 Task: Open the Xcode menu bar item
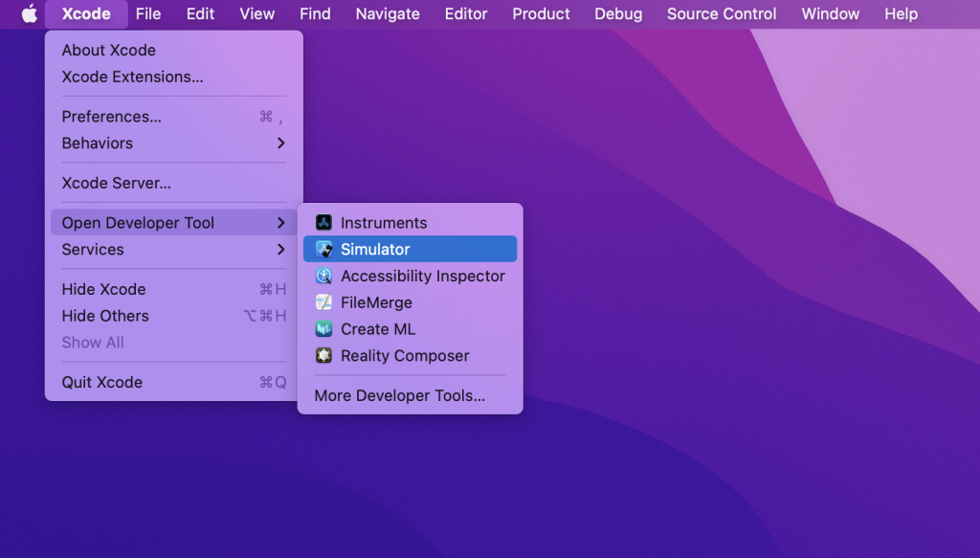click(86, 13)
